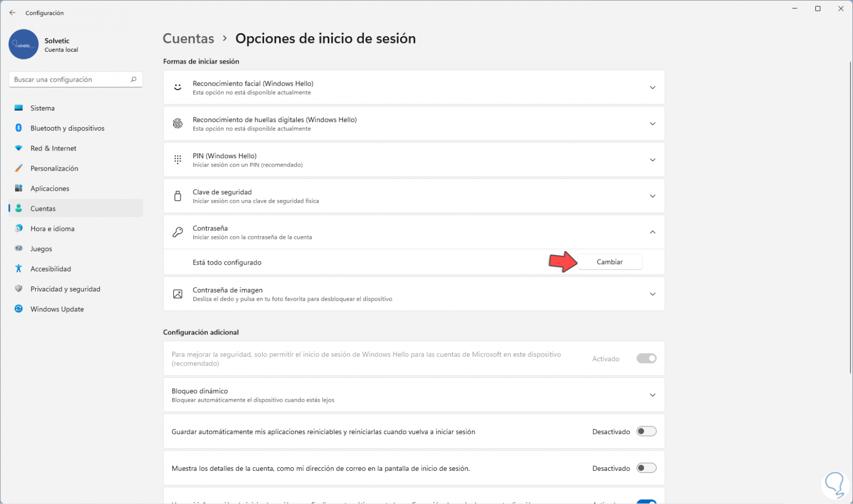Click the search magnifier icon
Viewport: 853px width, 504px height.
click(133, 80)
